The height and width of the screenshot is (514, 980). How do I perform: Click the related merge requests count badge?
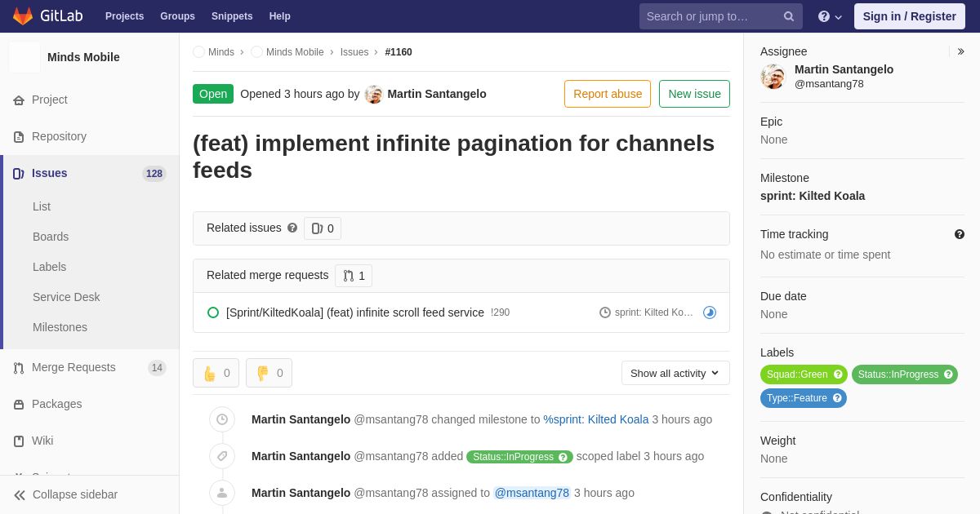click(354, 276)
